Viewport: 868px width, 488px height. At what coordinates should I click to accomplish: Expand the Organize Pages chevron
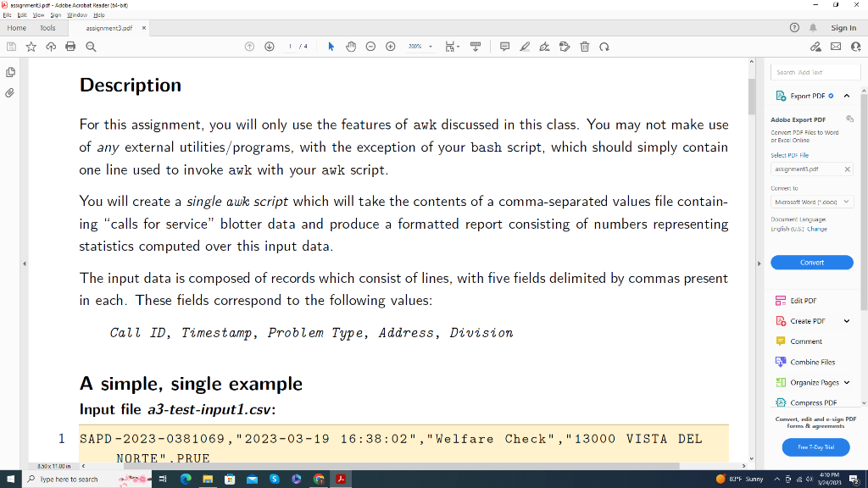[x=847, y=383]
